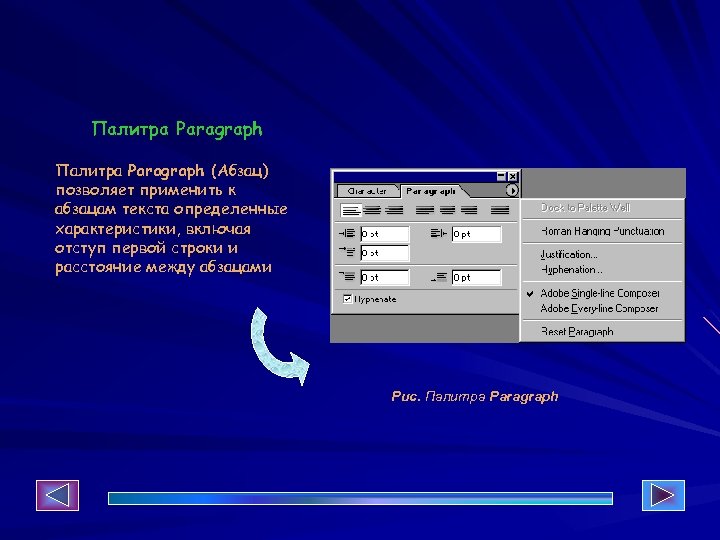The width and height of the screenshot is (720, 540).
Task: Choose justify last right icon
Action: pos(469,210)
